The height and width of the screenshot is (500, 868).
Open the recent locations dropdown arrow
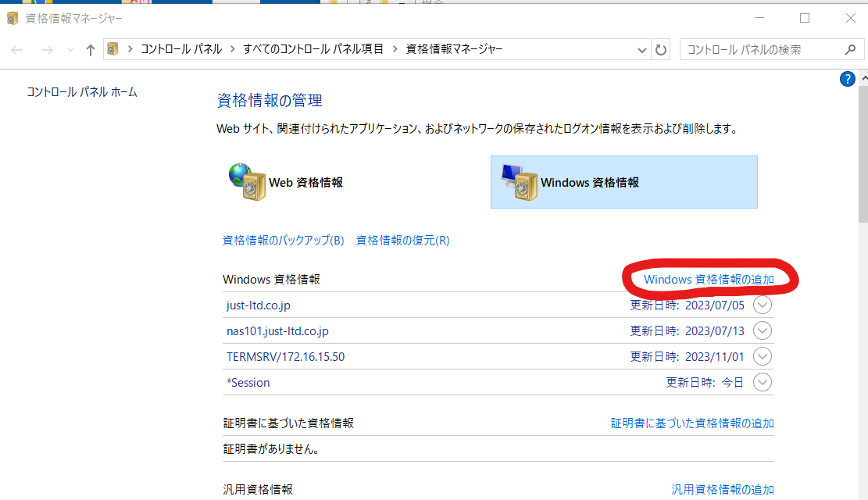[70, 50]
